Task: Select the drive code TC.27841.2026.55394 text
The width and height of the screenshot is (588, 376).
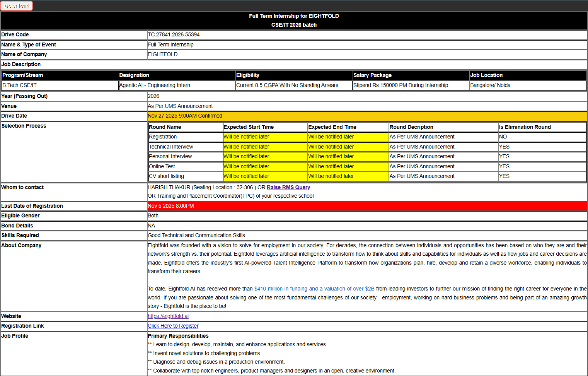Action: point(174,34)
